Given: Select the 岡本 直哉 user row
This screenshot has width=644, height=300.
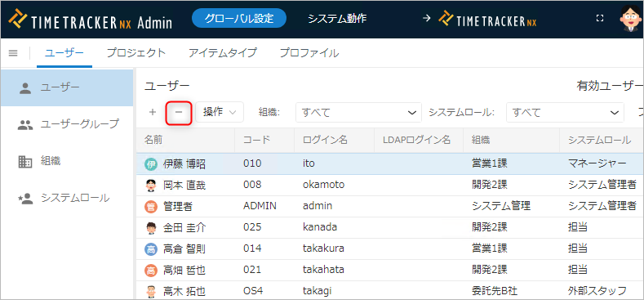Looking at the screenshot, I should click(x=390, y=186).
